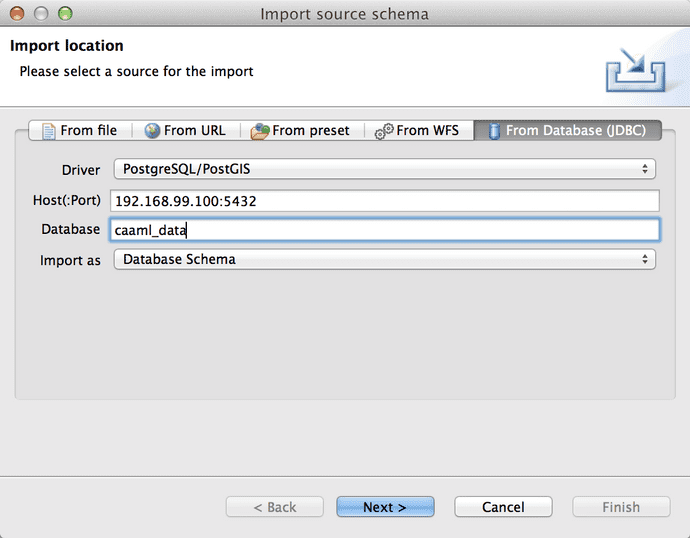The image size is (690, 538).
Task: Click the document icon on From file tab
Action: (x=48, y=131)
